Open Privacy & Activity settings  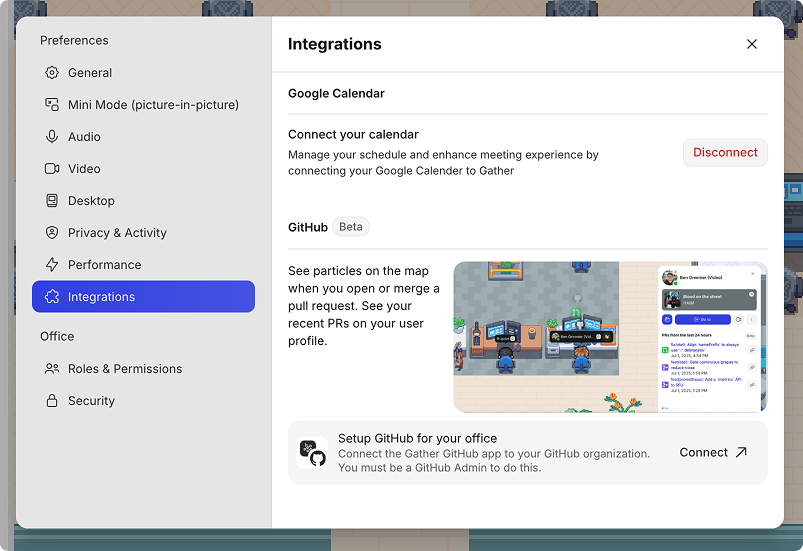coord(143,232)
